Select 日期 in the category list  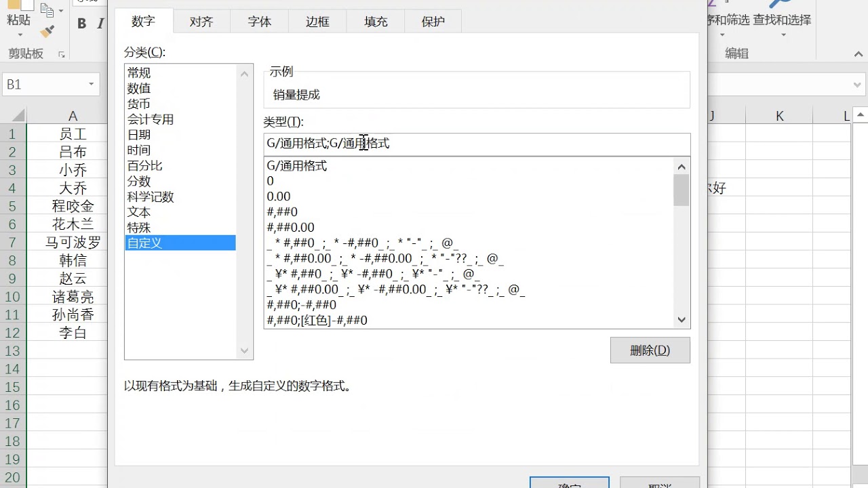coord(180,135)
